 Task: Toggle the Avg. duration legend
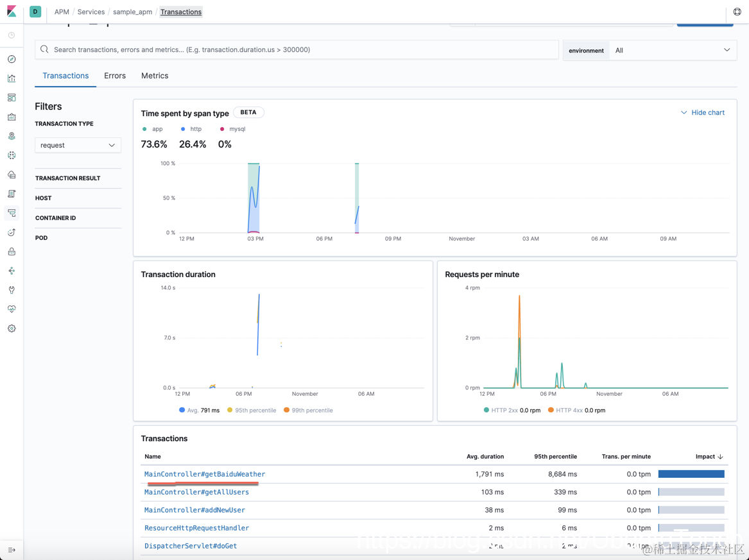pos(199,410)
